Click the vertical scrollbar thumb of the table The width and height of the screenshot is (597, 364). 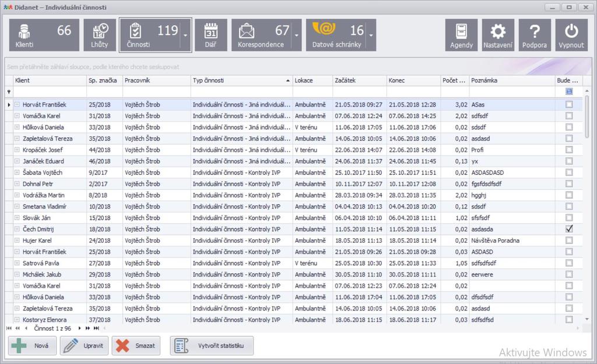587,116
